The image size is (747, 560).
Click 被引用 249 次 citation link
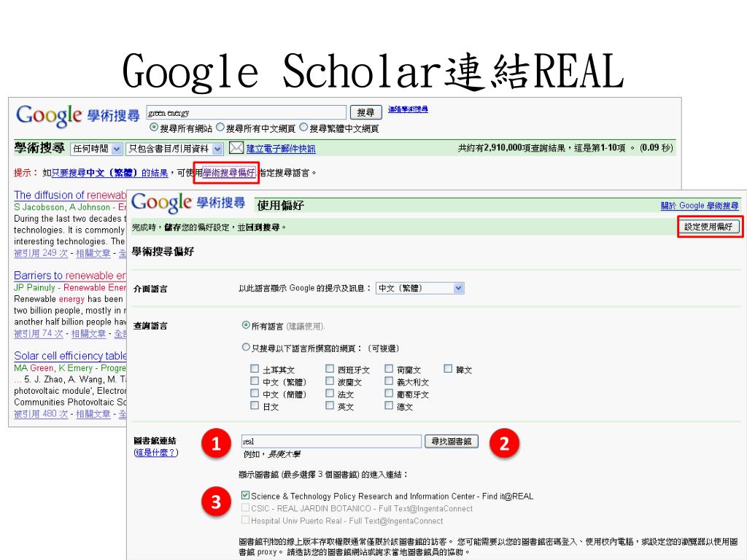click(41, 253)
